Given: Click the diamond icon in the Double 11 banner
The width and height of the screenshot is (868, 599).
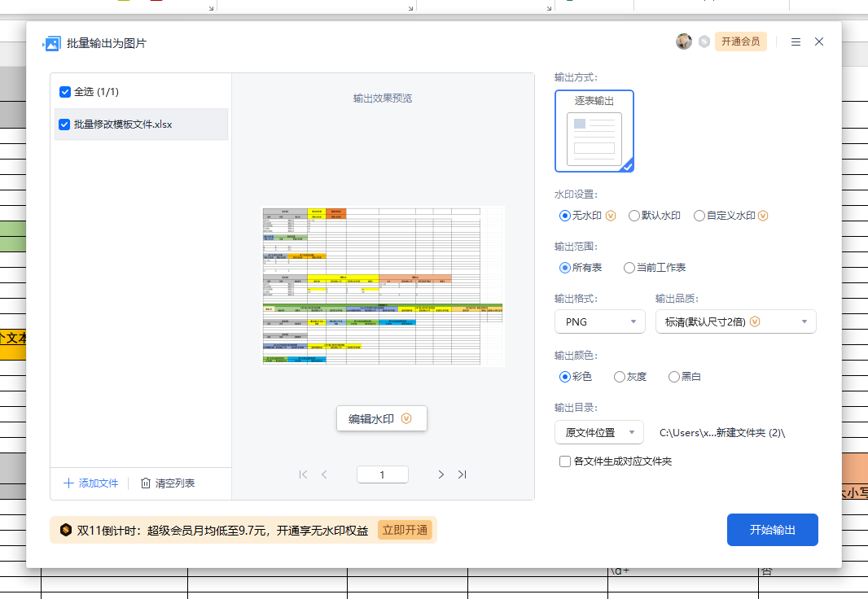Looking at the screenshot, I should point(66,530).
